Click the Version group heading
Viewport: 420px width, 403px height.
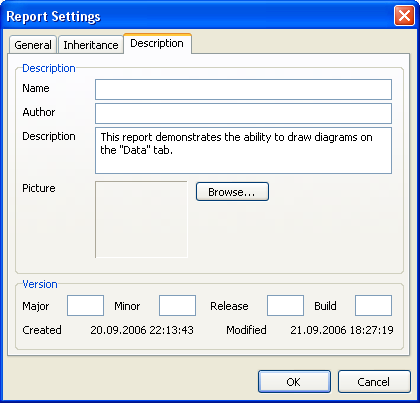tap(40, 284)
